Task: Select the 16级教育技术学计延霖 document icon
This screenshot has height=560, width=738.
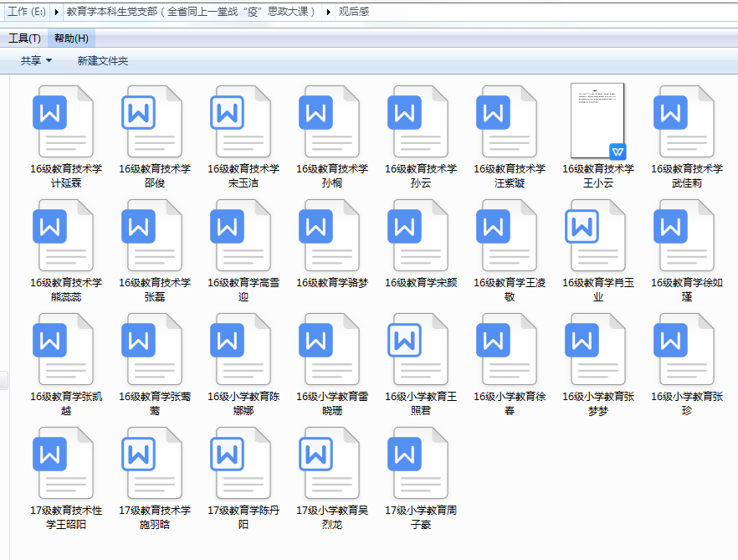Action: [65, 121]
